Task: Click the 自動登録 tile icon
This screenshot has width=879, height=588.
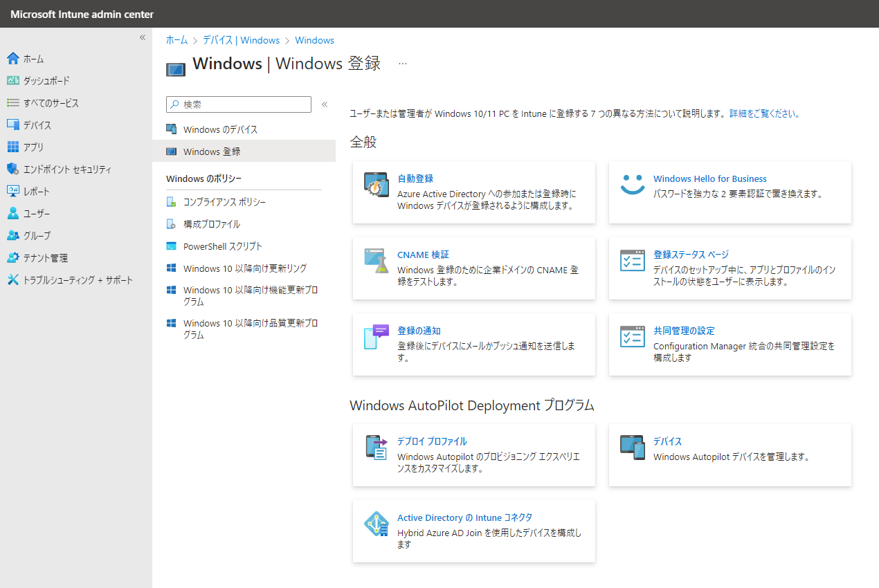Action: point(377,185)
